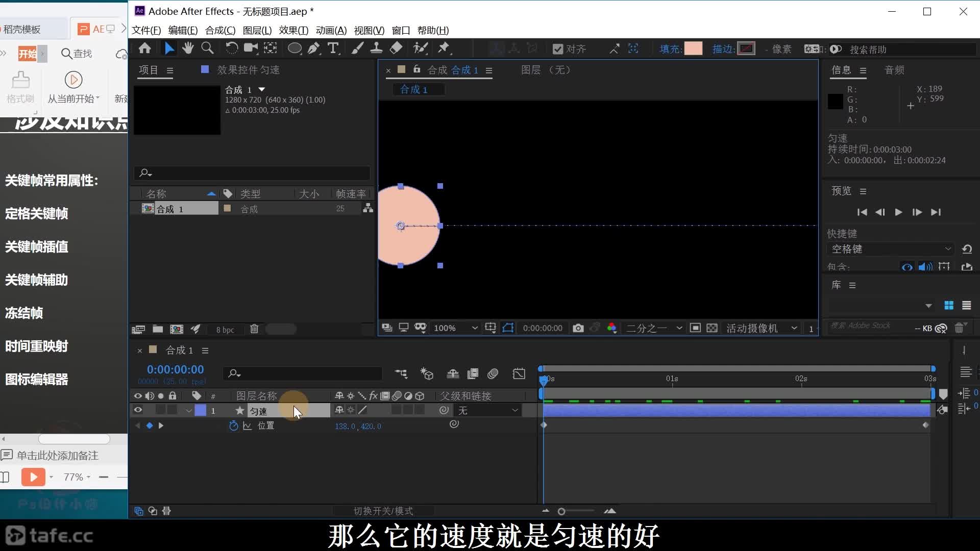This screenshot has width=980, height=551.
Task: Open the composition mini-flowchart icon in timeline
Action: pyautogui.click(x=401, y=374)
